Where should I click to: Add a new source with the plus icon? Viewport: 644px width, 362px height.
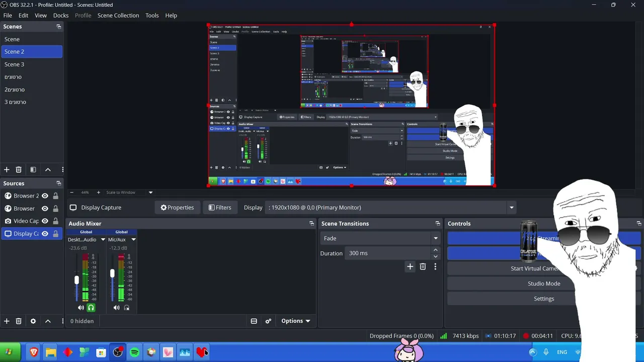[x=7, y=321]
